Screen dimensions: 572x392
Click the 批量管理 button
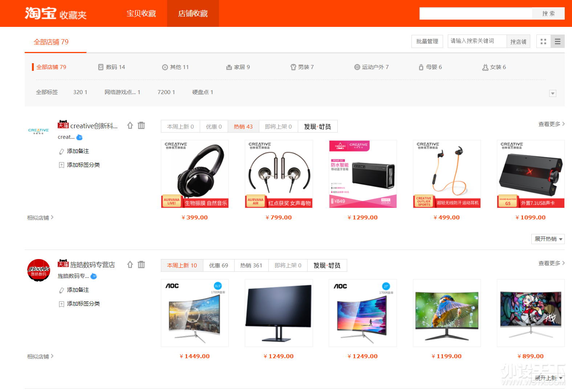[x=427, y=41]
